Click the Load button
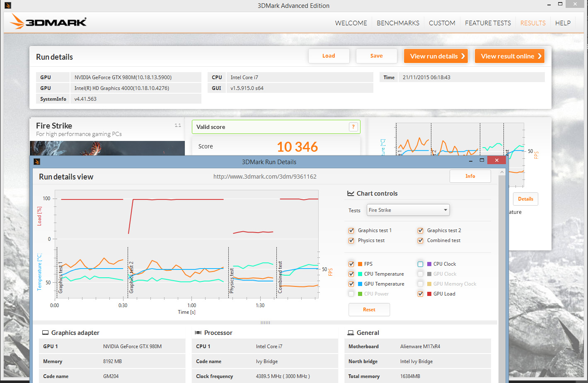 329,56
